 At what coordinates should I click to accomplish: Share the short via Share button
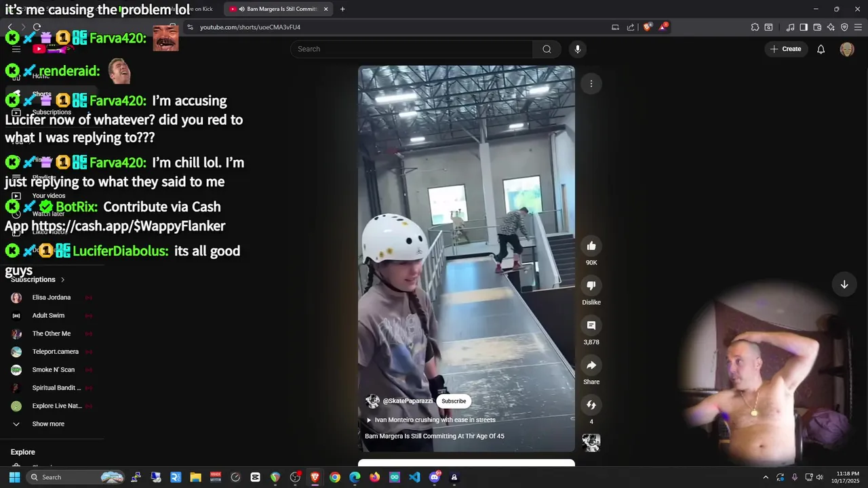(x=591, y=365)
